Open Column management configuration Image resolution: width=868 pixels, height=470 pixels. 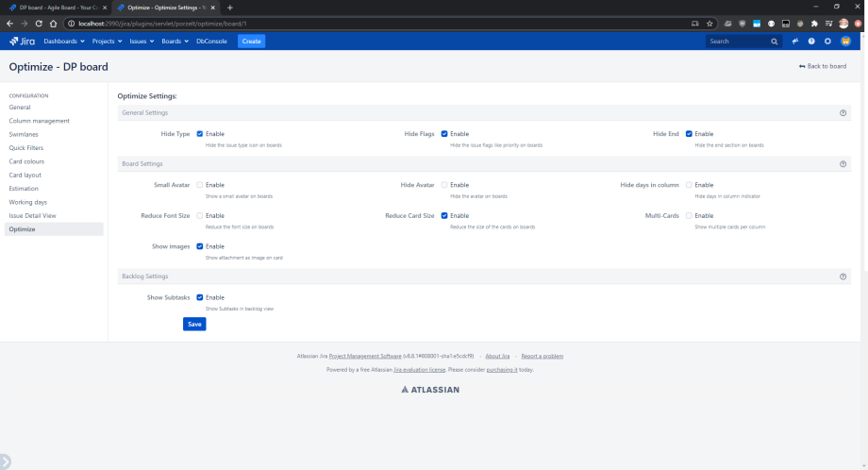coord(40,121)
